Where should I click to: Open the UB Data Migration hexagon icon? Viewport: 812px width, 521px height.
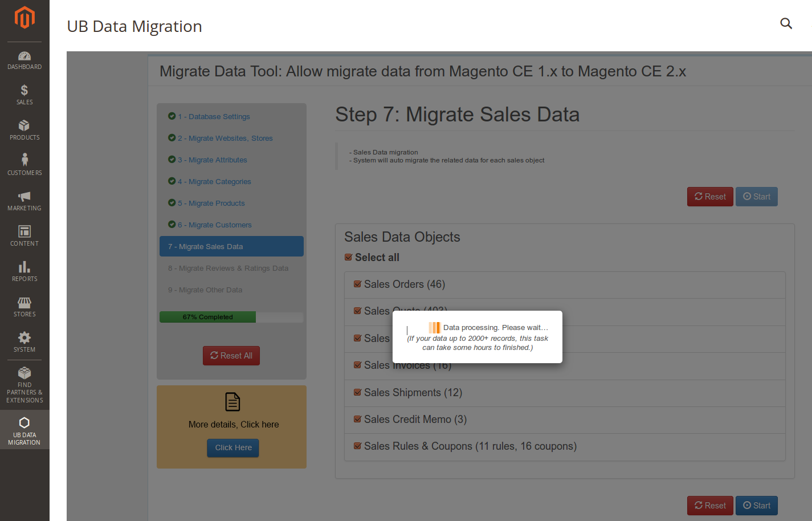click(x=25, y=422)
